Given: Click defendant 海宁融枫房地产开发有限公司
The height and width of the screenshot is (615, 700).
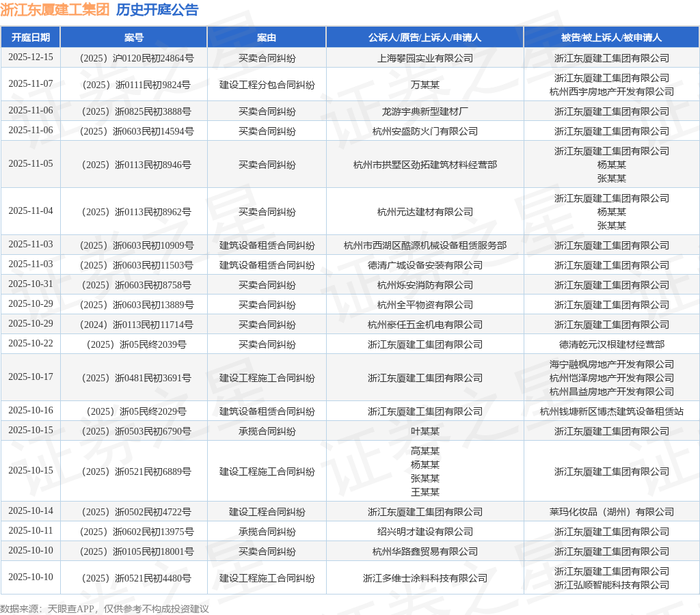Looking at the screenshot, I should click(612, 365).
